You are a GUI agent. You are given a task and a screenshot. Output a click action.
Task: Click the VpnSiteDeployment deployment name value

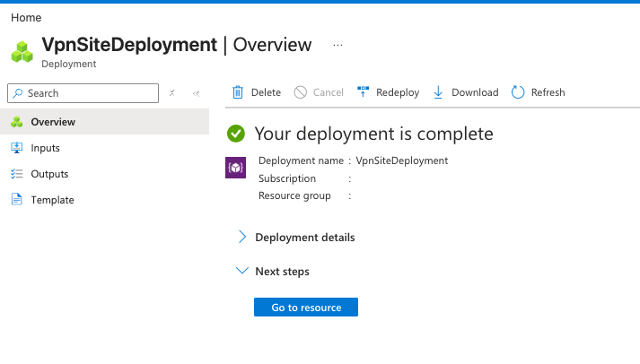401,160
